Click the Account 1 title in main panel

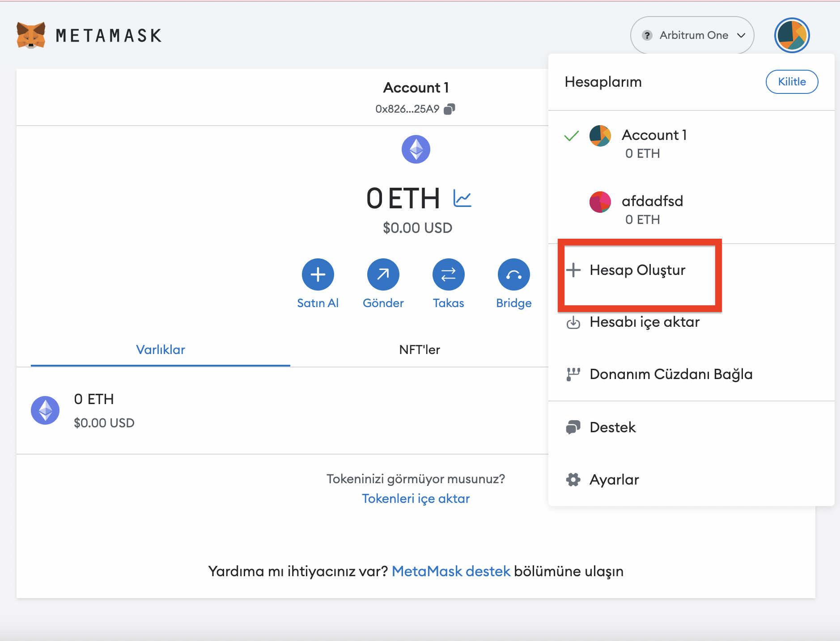click(416, 88)
